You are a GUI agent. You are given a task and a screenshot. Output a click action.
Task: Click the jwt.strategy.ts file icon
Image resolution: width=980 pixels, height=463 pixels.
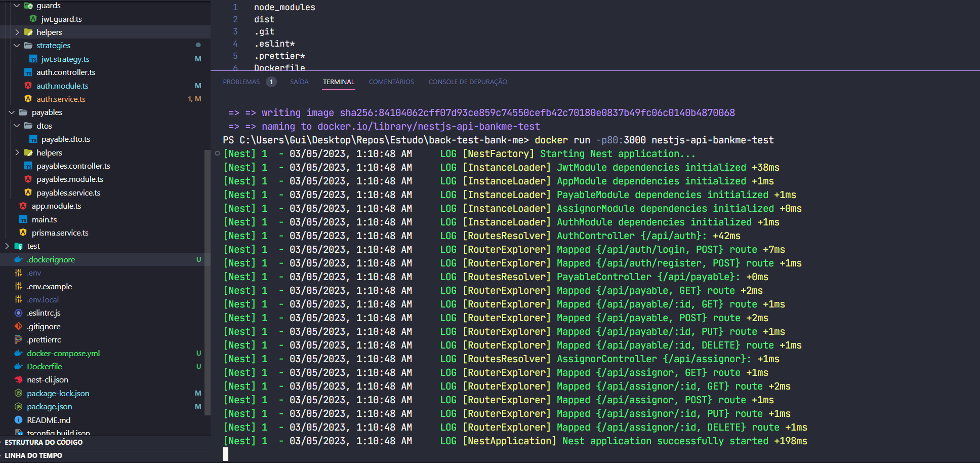click(33, 59)
